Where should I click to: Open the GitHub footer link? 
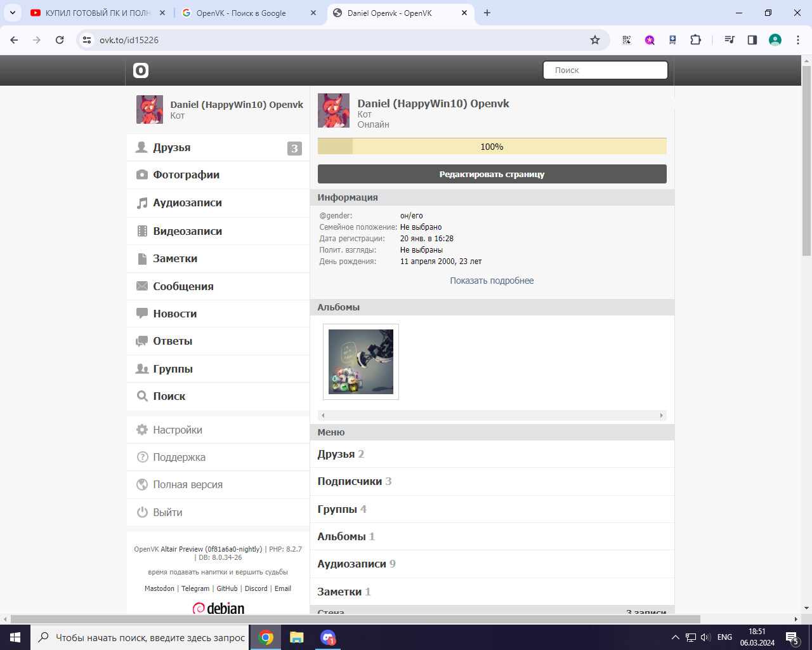point(227,588)
